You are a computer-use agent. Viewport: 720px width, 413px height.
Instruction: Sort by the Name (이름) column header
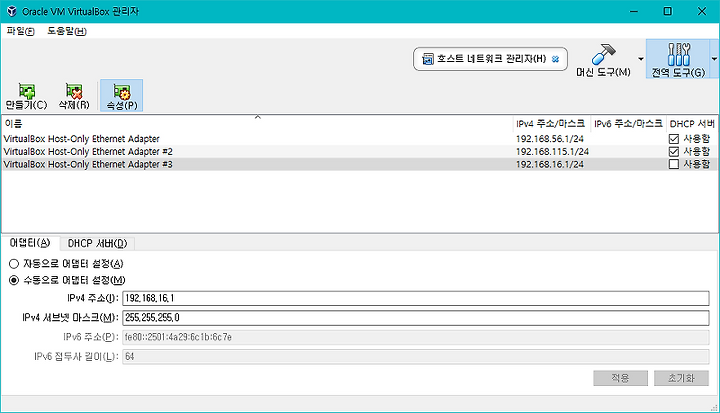257,124
